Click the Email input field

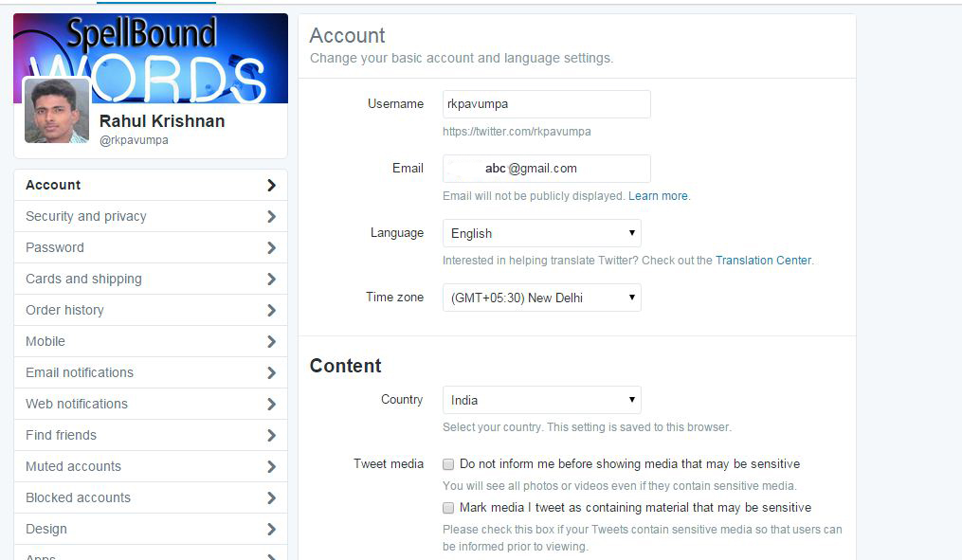point(547,169)
